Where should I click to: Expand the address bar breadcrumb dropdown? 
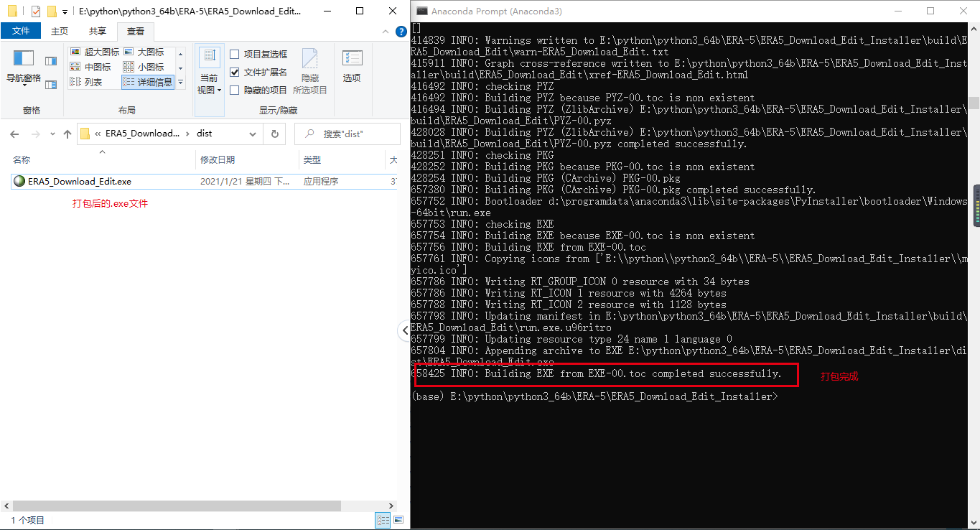(253, 134)
